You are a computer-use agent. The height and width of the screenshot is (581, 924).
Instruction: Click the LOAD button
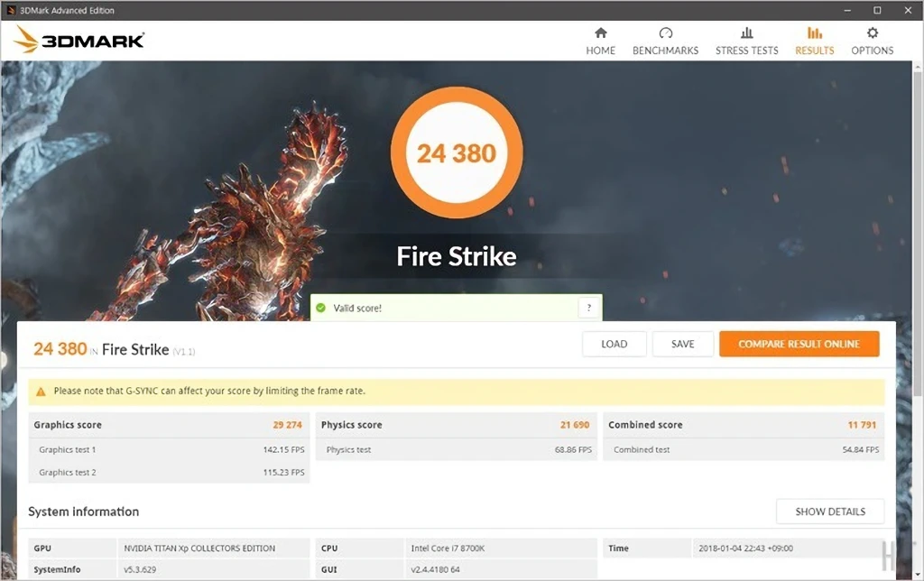614,344
